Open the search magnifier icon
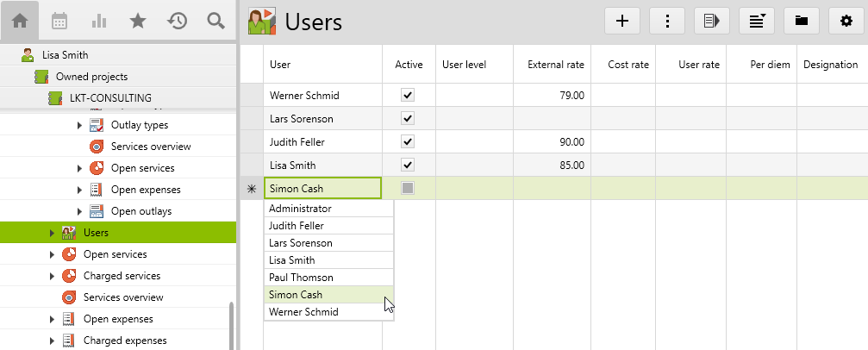The image size is (868, 350). [x=216, y=22]
